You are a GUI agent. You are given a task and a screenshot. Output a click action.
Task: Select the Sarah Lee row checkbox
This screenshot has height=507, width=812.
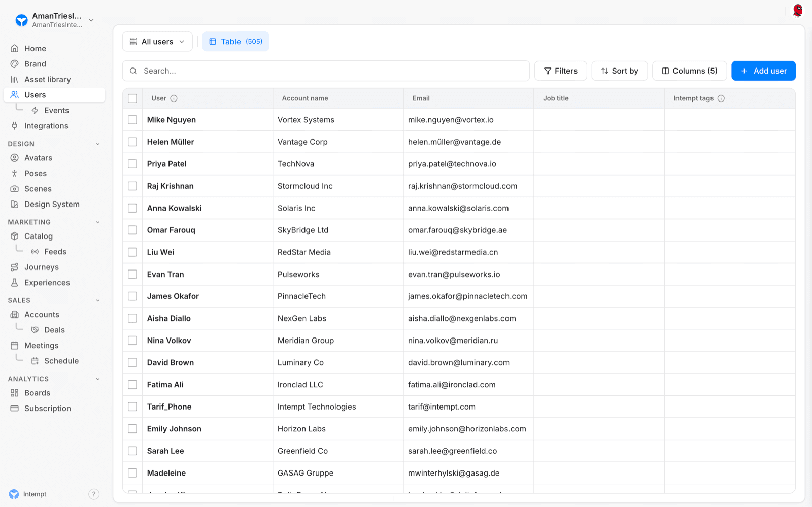pyautogui.click(x=132, y=451)
